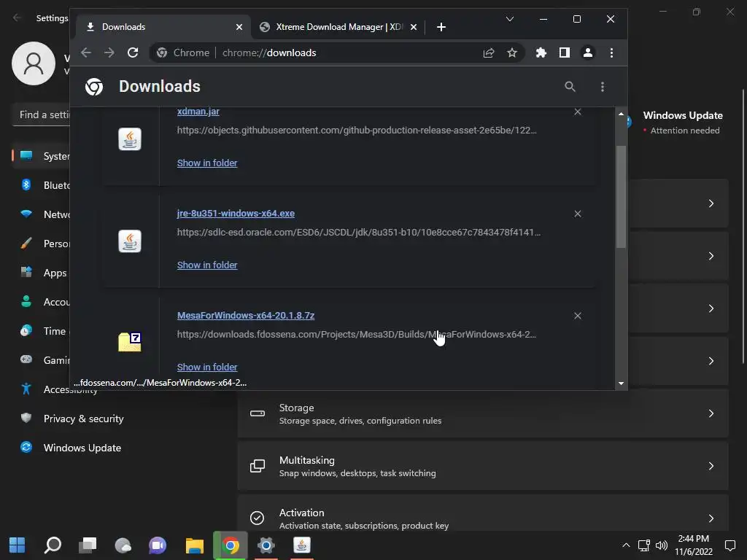Click the Chrome site info icon in address bar
The height and width of the screenshot is (560, 747).
point(162,52)
